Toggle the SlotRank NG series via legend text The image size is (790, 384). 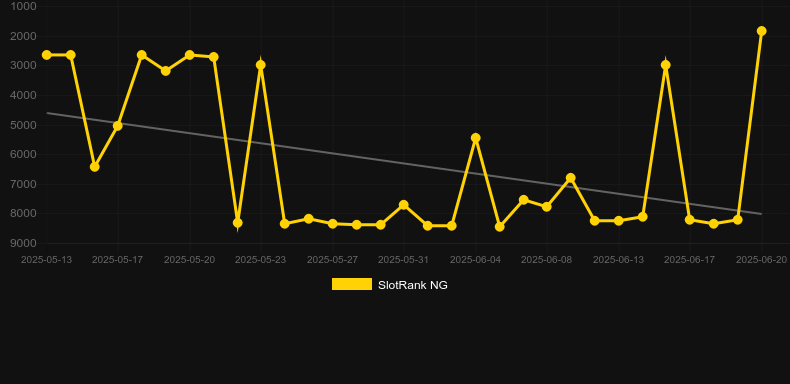(413, 285)
